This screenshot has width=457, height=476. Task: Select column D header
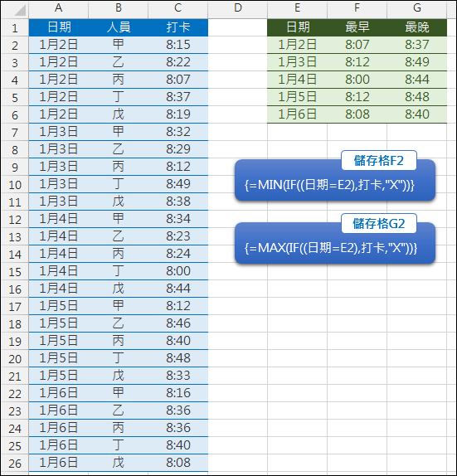tap(238, 9)
